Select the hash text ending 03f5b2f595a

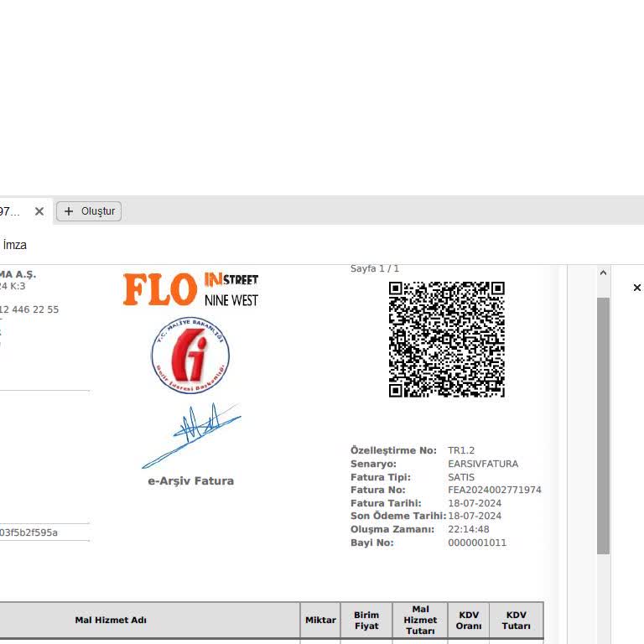pyautogui.click(x=29, y=532)
